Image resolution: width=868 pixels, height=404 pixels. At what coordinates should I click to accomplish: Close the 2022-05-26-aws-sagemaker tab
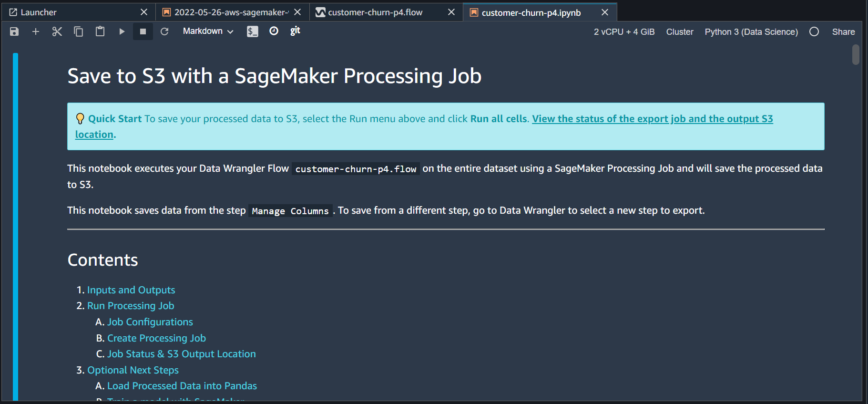[297, 12]
